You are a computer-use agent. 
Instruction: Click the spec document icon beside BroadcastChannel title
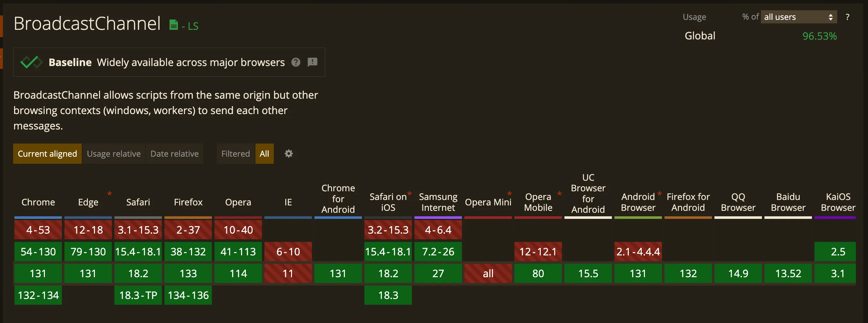pos(173,25)
